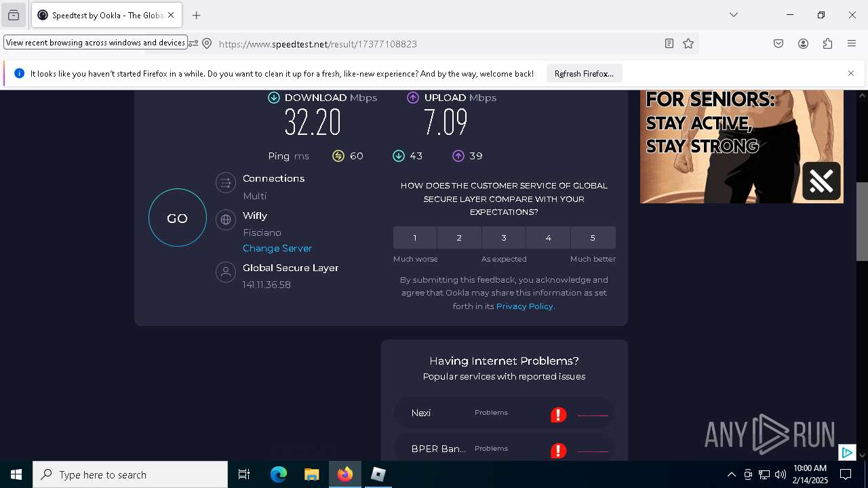This screenshot has width=868, height=488.
Task: Open the Extensions puzzle icon
Action: point(827,43)
